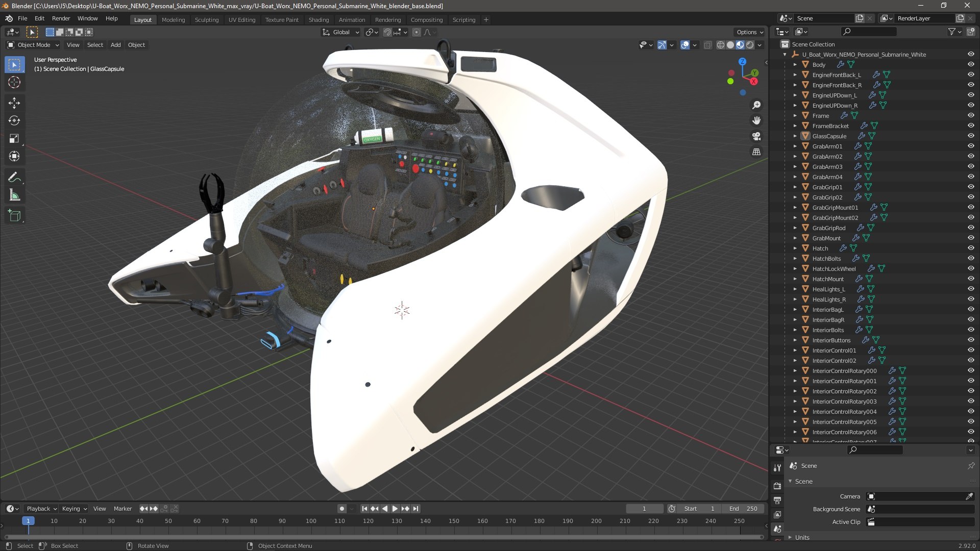Click the timeline playhead at frame 1

[x=28, y=521]
